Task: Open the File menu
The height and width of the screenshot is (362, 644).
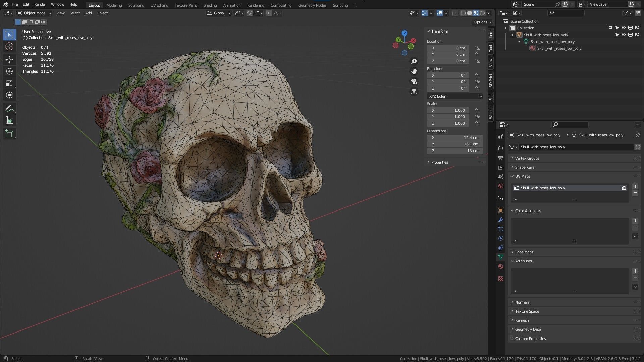Action: [15, 4]
